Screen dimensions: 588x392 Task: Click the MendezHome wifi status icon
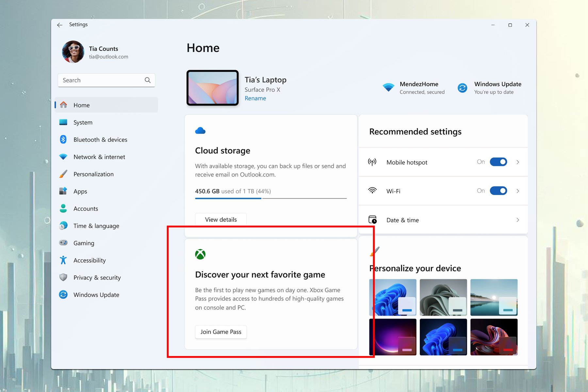click(388, 88)
